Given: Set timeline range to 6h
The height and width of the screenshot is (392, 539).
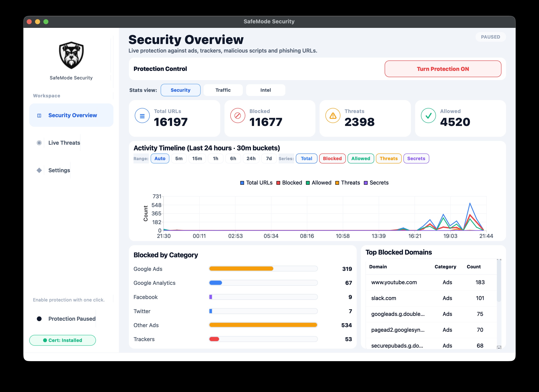Looking at the screenshot, I should pyautogui.click(x=233, y=158).
